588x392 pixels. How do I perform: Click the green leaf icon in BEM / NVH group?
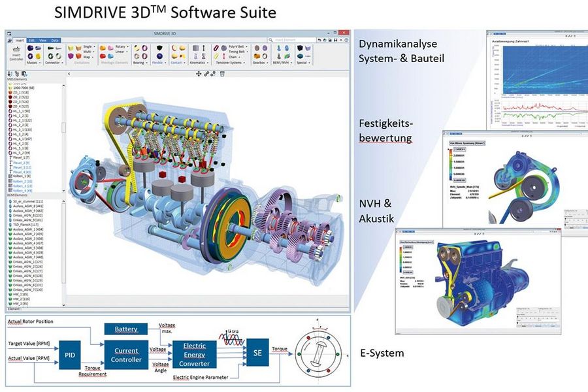(287, 56)
